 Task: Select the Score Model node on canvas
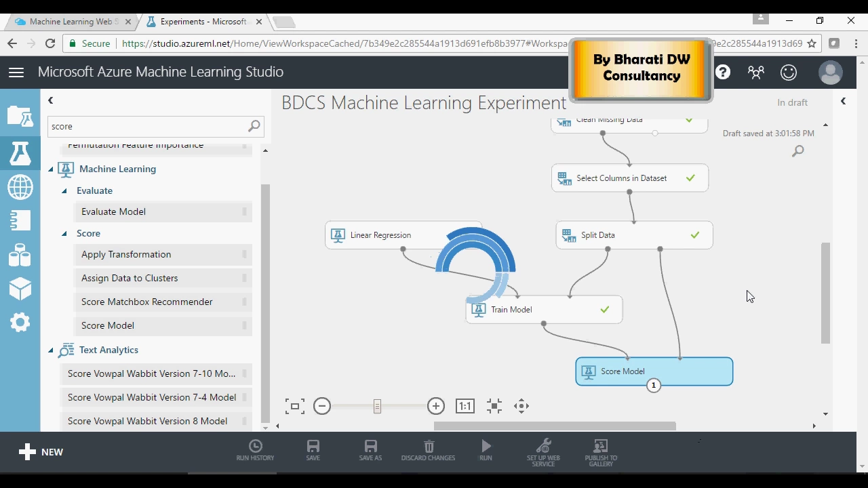(654, 371)
